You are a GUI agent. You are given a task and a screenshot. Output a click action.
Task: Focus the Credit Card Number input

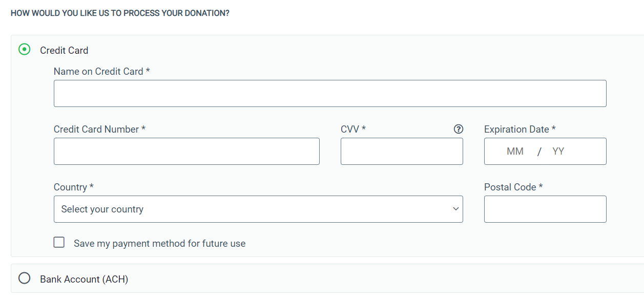pyautogui.click(x=186, y=151)
